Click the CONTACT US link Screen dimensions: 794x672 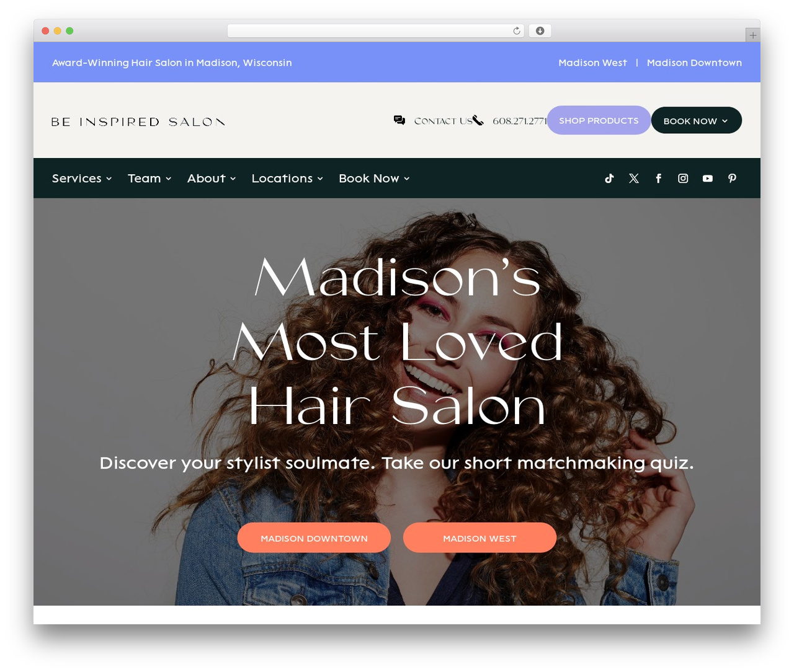click(443, 121)
